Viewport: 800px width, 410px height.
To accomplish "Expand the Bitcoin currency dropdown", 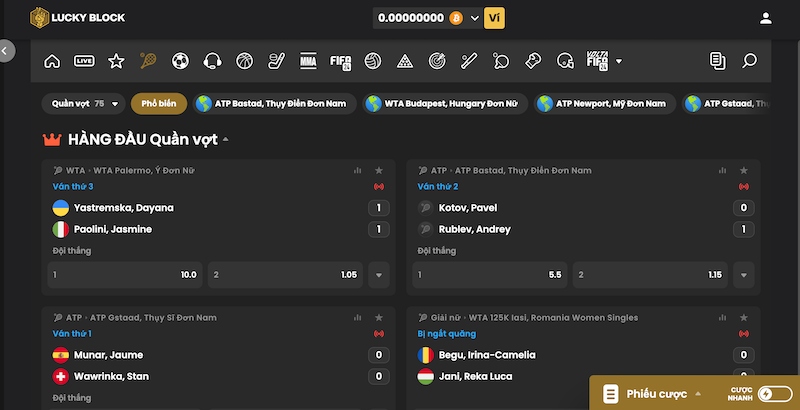I will click(x=474, y=18).
